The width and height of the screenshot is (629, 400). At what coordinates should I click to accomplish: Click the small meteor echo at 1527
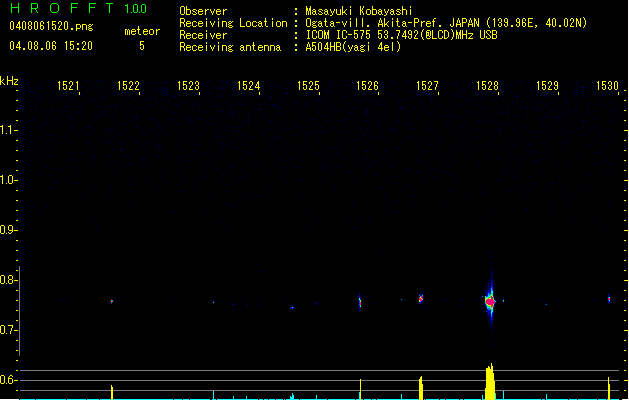[421, 298]
